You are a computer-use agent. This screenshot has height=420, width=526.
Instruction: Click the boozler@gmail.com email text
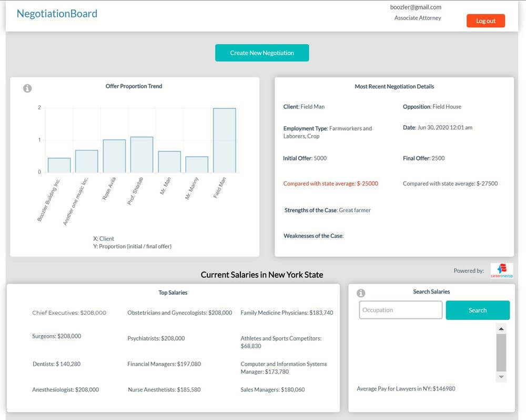(416, 7)
